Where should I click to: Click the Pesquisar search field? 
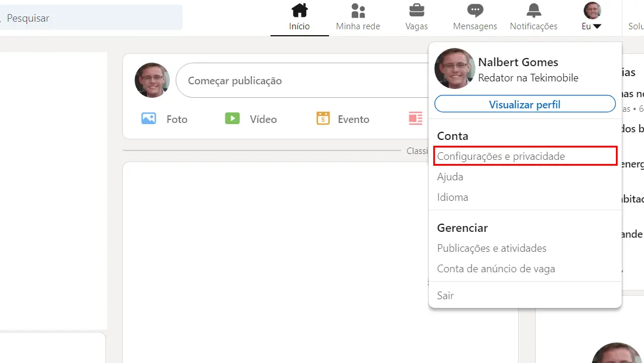[91, 18]
